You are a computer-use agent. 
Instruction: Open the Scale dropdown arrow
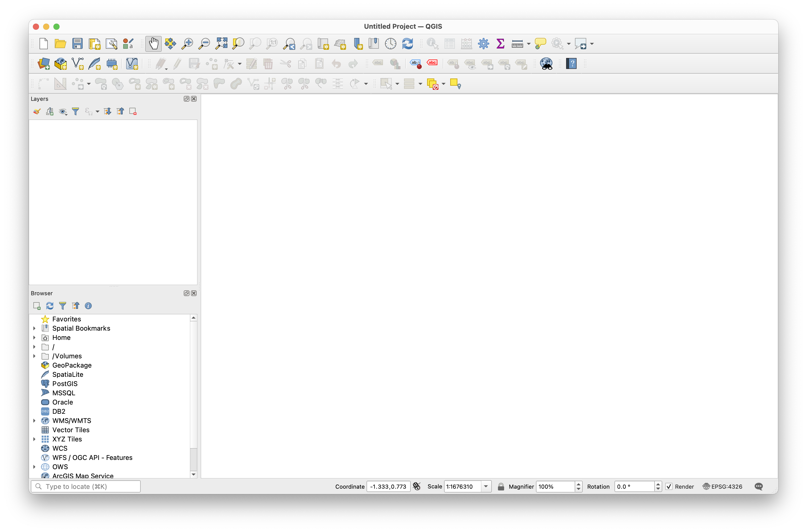tap(486, 487)
